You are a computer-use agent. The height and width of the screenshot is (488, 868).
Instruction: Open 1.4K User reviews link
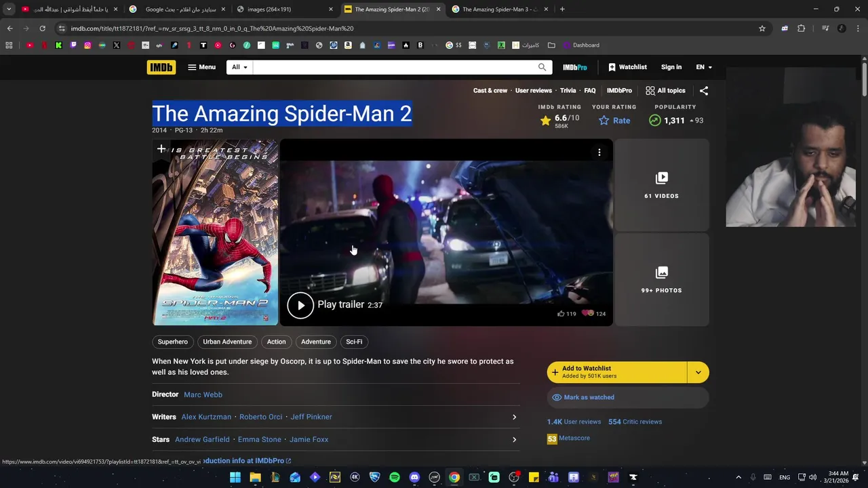pos(574,422)
